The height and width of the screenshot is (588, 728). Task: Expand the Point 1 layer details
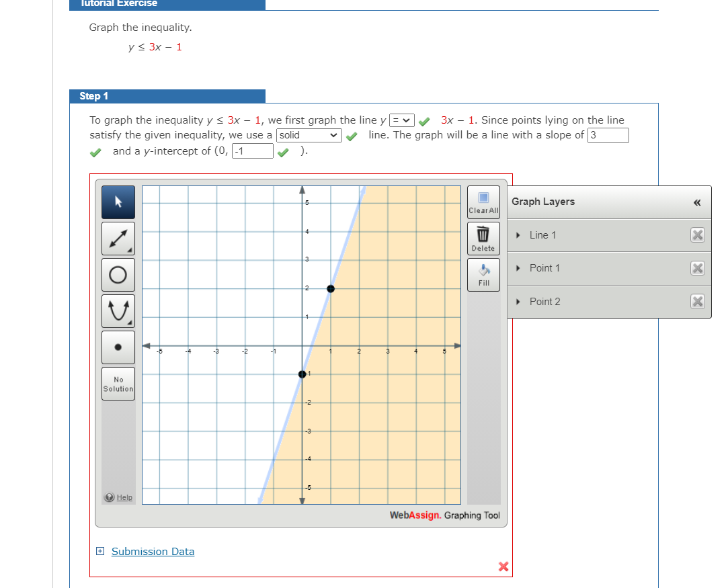click(x=517, y=267)
